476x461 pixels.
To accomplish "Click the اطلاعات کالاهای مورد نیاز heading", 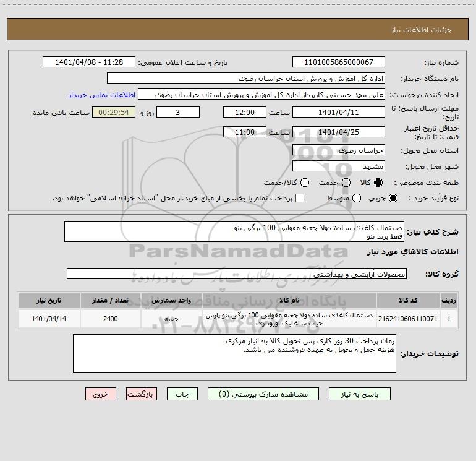I will 412,252.
